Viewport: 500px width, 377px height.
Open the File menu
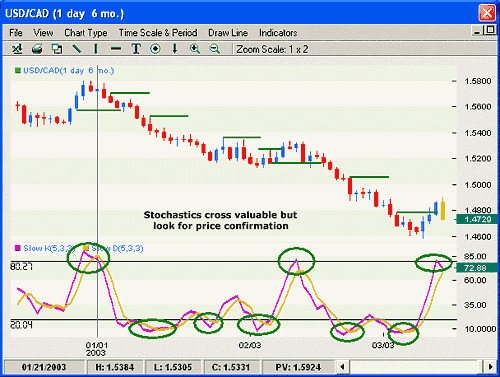pos(16,33)
